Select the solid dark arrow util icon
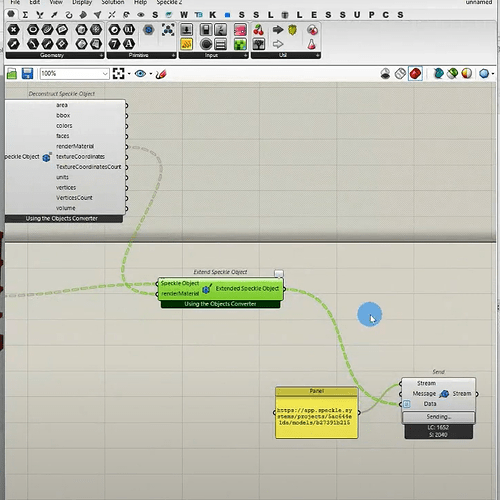Image resolution: width=500 pixels, height=500 pixels. tap(278, 30)
